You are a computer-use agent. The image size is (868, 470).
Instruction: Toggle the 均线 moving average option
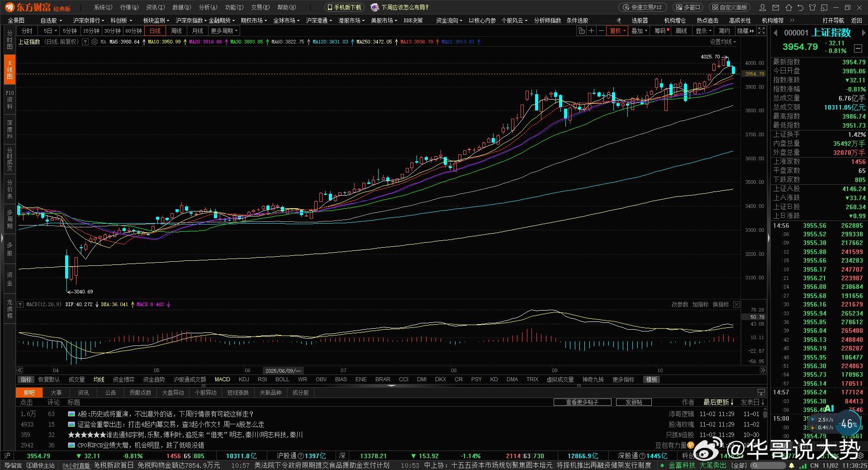coord(99,379)
